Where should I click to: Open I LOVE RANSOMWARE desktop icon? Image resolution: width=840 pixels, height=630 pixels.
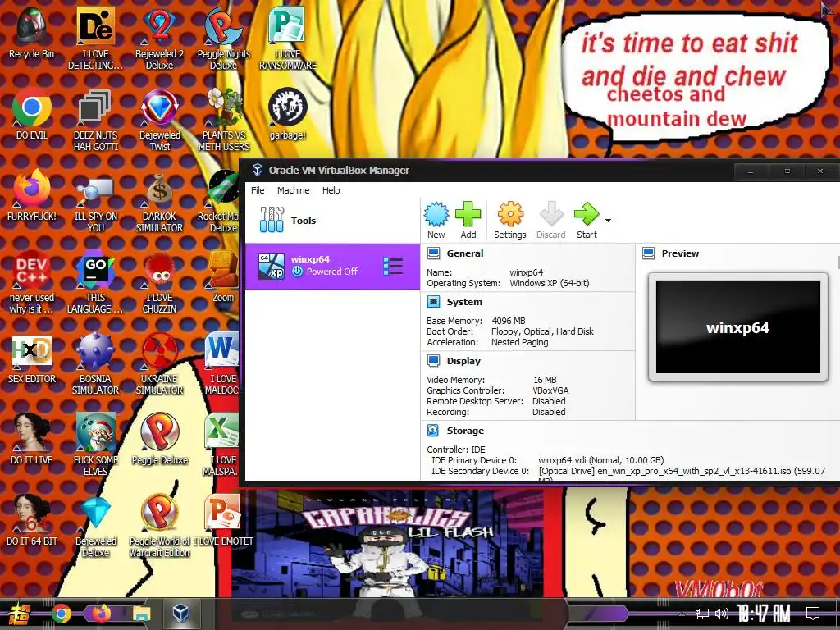[x=288, y=38]
